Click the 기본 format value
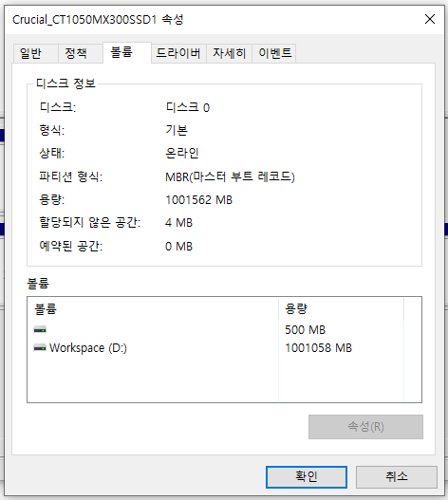The image size is (448, 500). [177, 130]
